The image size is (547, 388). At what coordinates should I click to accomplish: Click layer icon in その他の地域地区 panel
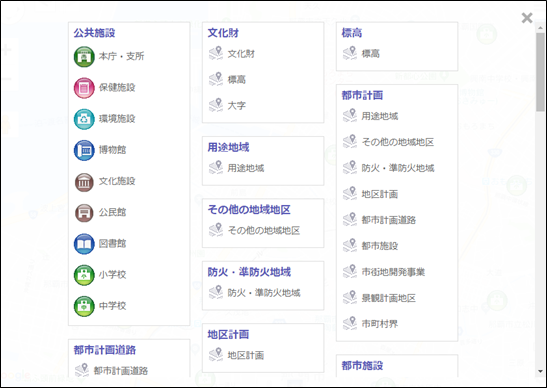(x=216, y=230)
